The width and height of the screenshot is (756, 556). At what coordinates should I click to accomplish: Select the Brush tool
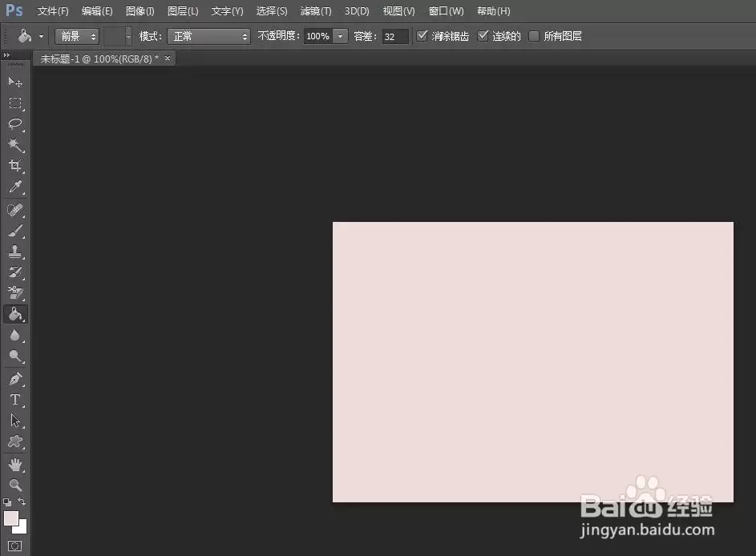pos(15,231)
